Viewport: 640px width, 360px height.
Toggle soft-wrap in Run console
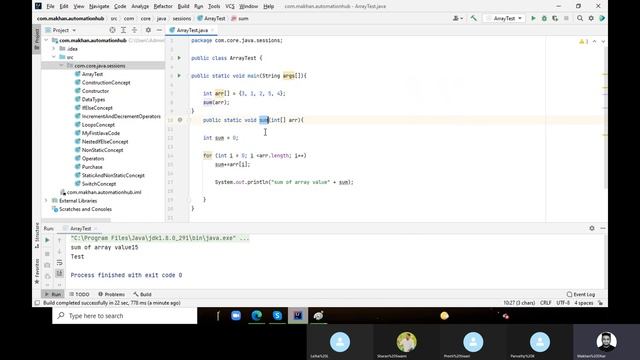coord(60,262)
